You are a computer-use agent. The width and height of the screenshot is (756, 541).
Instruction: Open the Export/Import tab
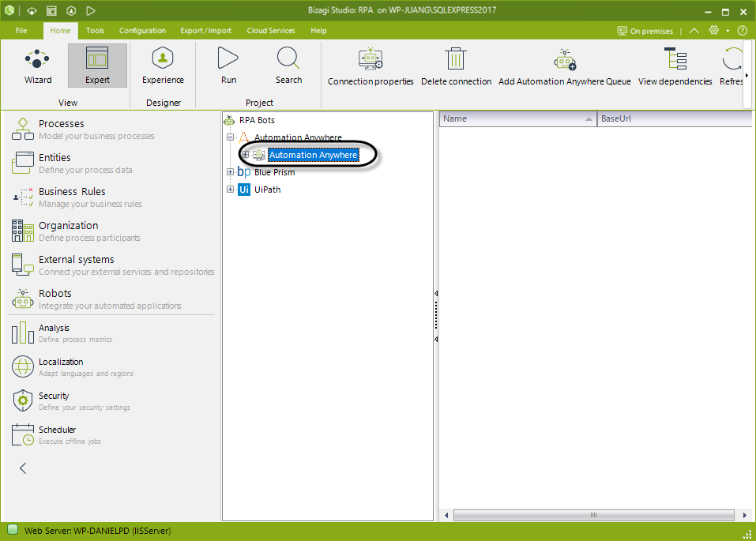click(x=206, y=30)
